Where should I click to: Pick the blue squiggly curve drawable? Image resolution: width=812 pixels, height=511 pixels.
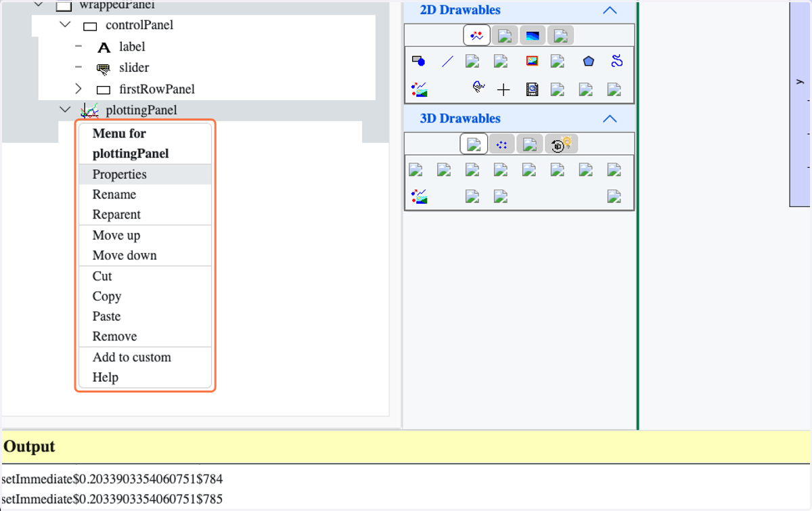coord(616,62)
